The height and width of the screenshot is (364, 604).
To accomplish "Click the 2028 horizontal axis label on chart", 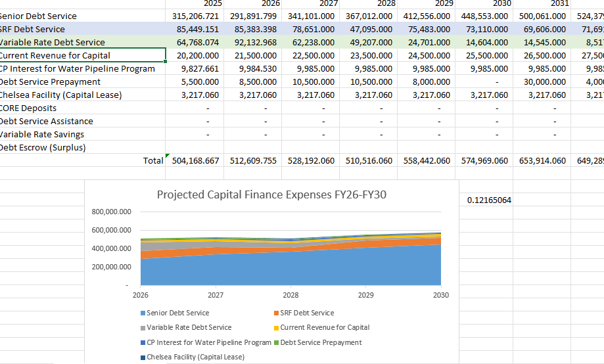I will pos(290,295).
